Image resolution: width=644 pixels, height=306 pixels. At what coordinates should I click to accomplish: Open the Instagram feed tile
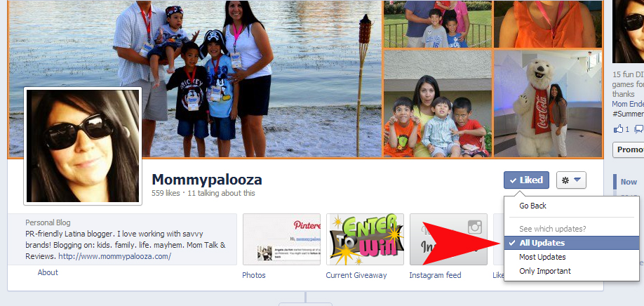tap(448, 239)
